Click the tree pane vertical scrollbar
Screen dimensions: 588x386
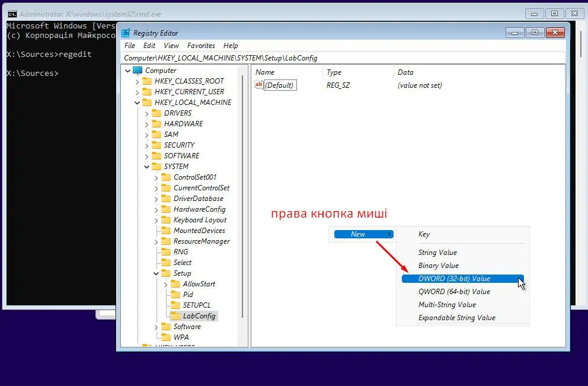243,197
